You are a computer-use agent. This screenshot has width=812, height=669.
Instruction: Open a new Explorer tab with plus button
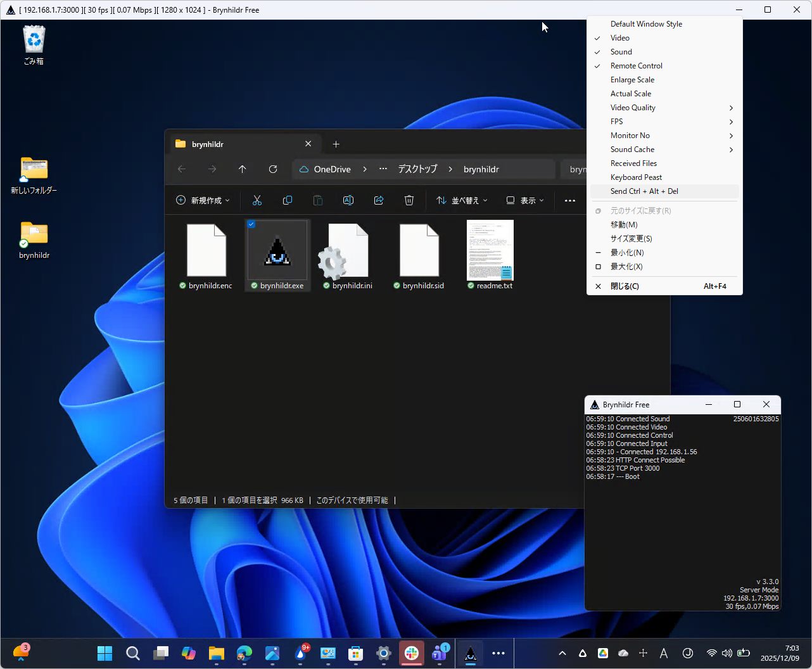point(336,144)
